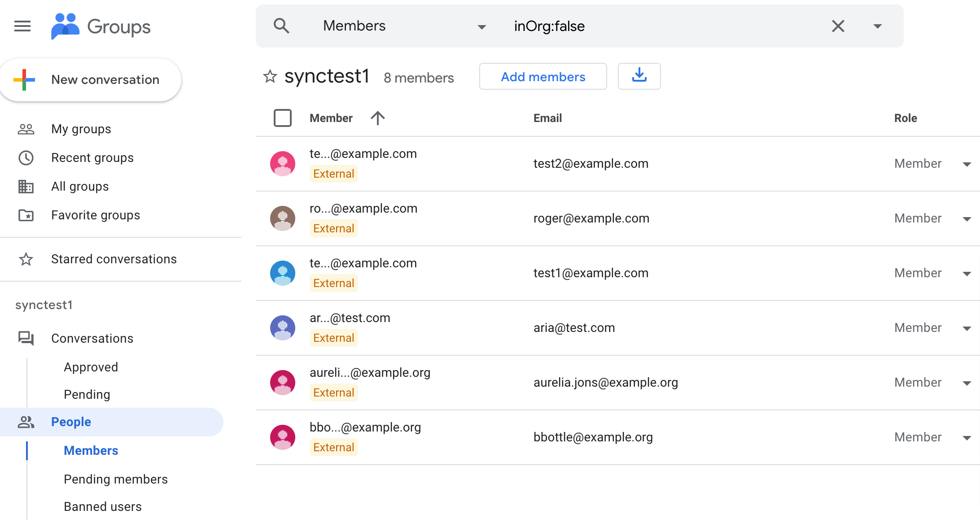Expand advanced search options arrow

tap(877, 26)
